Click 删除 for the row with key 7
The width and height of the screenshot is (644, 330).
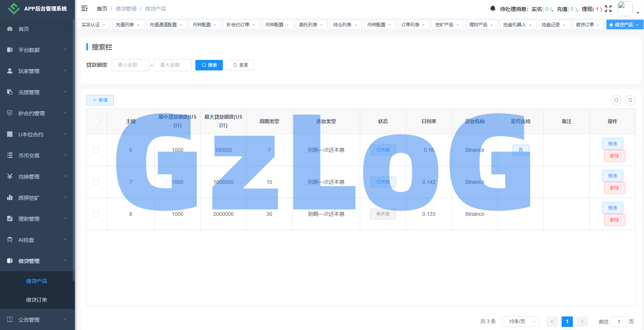click(x=614, y=188)
